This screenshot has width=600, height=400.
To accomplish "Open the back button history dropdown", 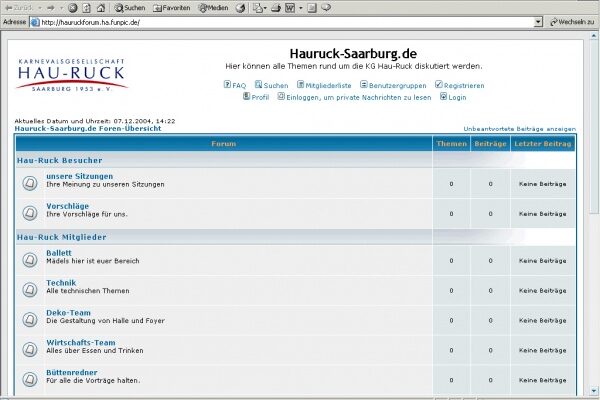I will click(x=39, y=8).
